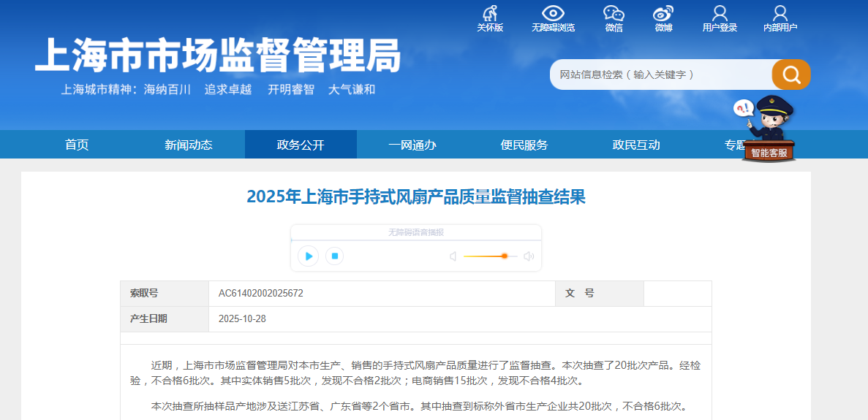Stop the audio broadcast playback

(x=334, y=256)
